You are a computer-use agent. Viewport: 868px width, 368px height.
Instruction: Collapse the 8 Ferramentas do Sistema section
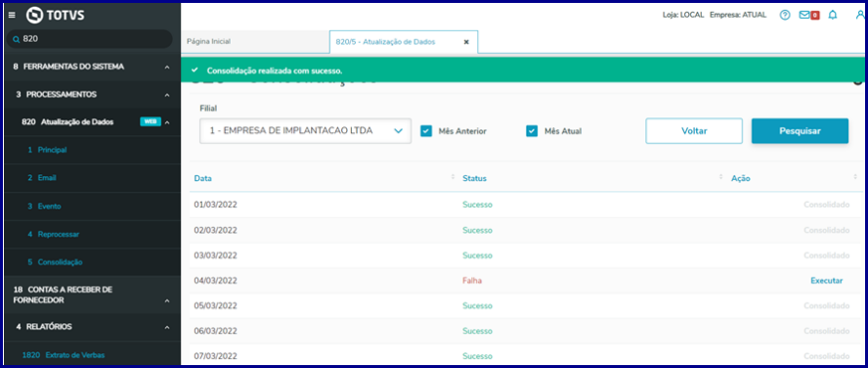166,68
